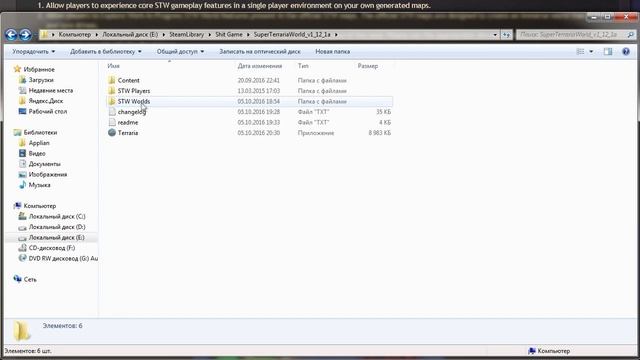Click the Shit Game breadcrumb

click(x=229, y=35)
